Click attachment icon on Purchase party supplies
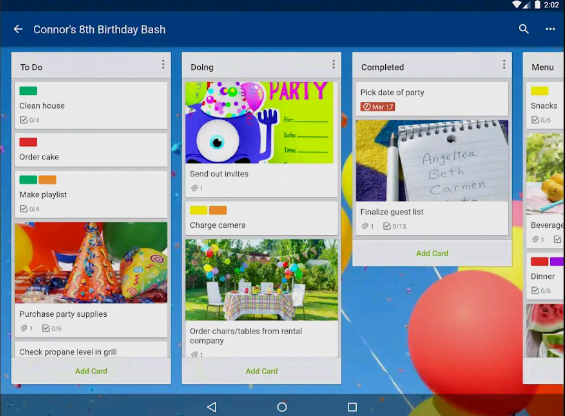 point(24,328)
